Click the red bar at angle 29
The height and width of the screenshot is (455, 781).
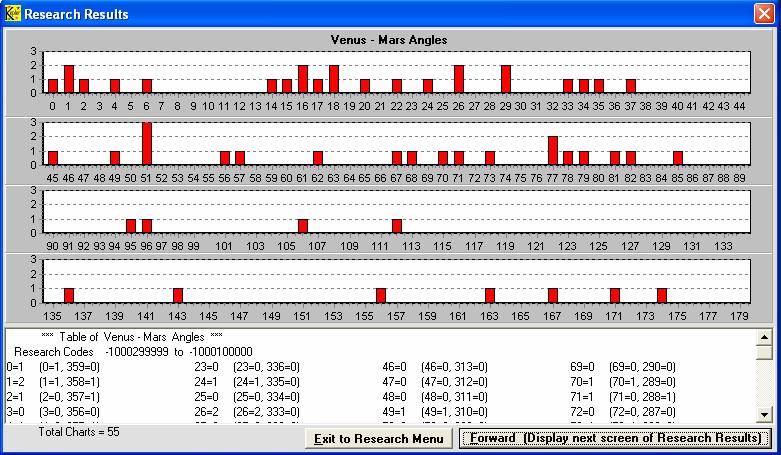coord(505,79)
